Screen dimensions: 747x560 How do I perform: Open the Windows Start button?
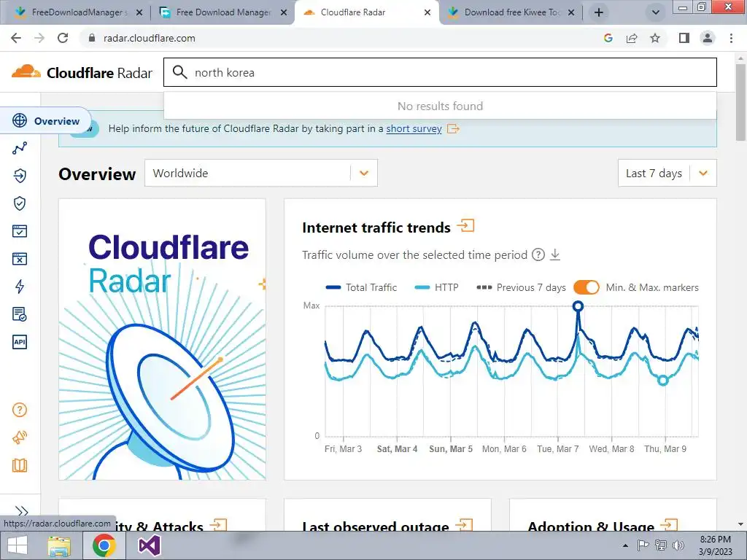point(18,545)
